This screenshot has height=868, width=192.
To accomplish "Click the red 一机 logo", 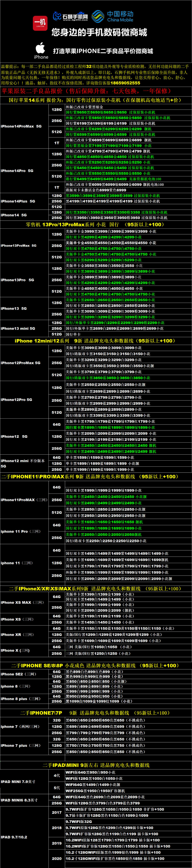I will coord(40,23).
